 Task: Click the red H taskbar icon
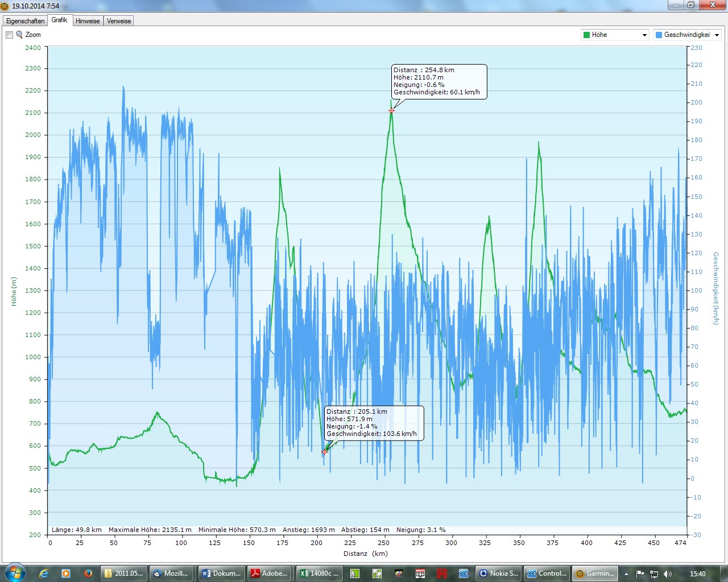click(442, 573)
